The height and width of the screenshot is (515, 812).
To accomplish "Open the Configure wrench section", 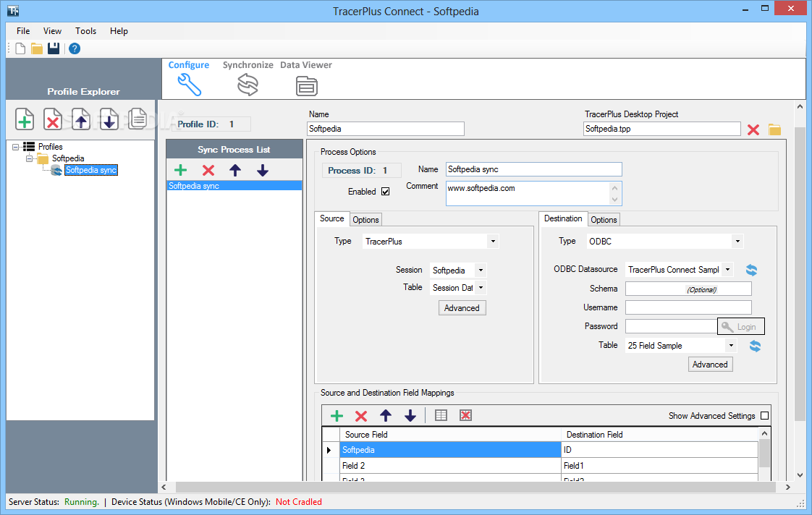I will pos(189,79).
